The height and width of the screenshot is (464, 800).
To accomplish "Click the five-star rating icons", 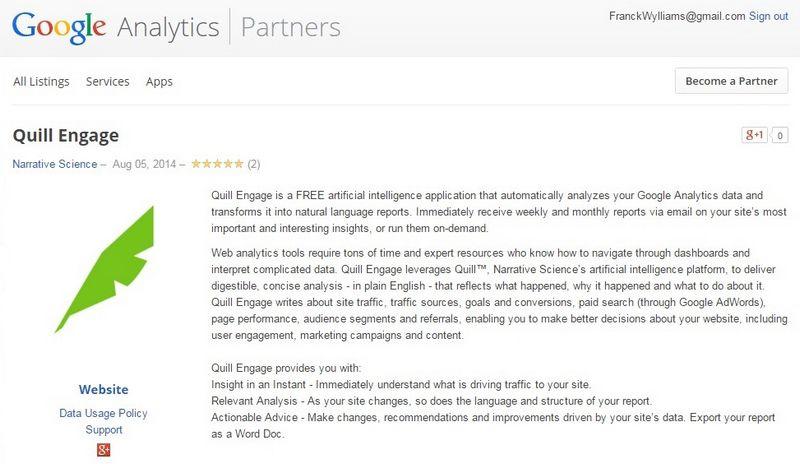I will point(217,164).
